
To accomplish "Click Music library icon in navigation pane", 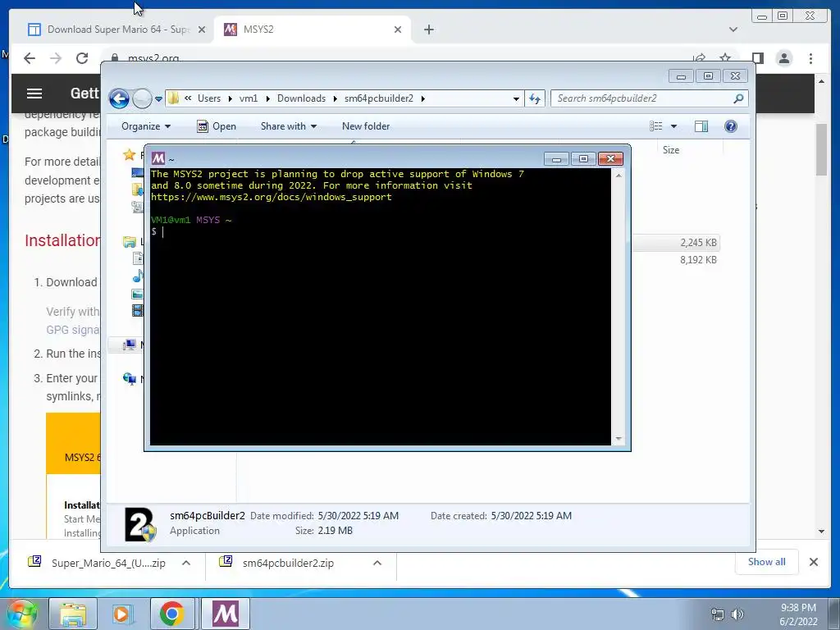I will tap(138, 276).
